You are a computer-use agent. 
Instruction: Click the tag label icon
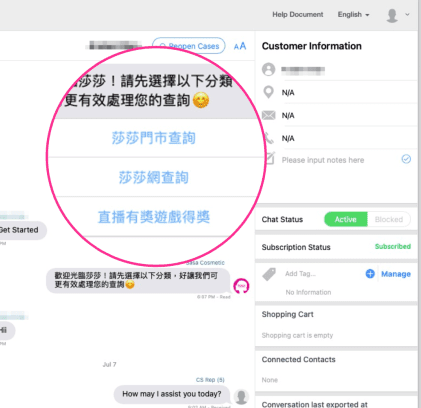click(x=269, y=274)
